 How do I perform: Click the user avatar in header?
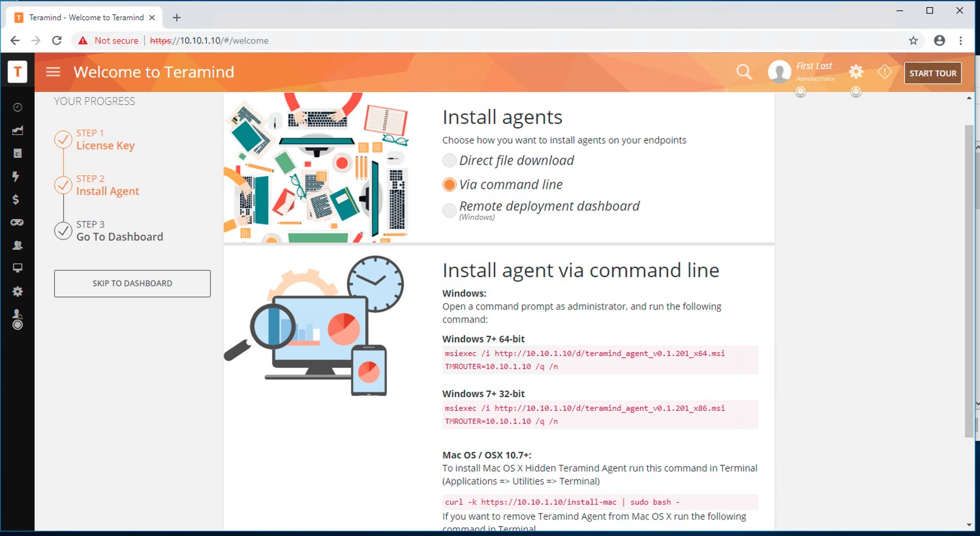(780, 72)
